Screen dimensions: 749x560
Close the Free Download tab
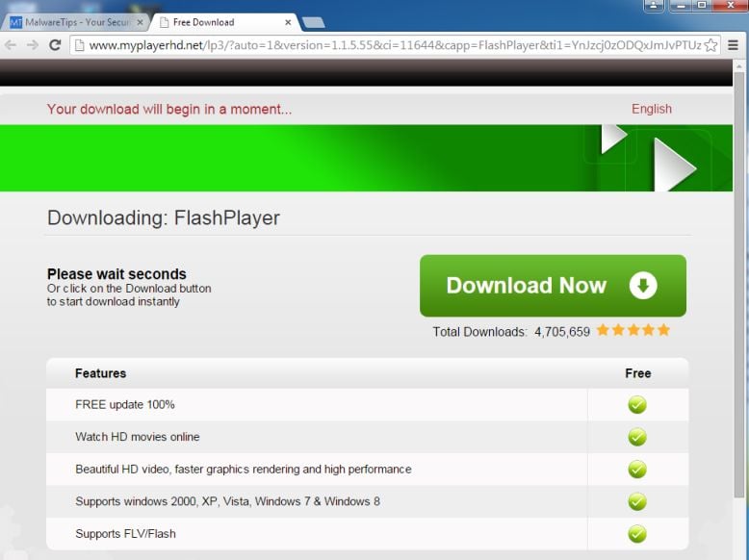click(x=288, y=22)
